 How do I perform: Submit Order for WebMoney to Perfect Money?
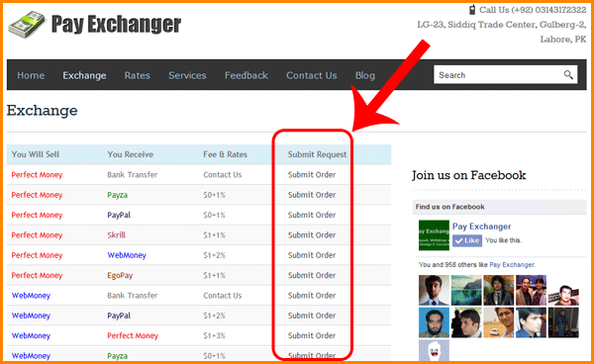click(x=312, y=335)
